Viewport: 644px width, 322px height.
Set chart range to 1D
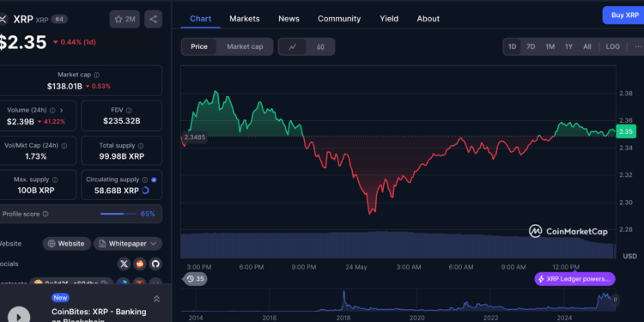(512, 47)
